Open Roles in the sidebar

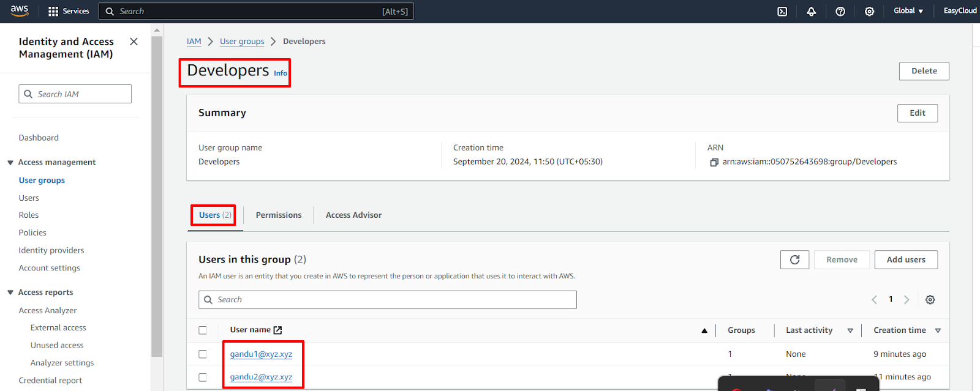[x=29, y=215]
